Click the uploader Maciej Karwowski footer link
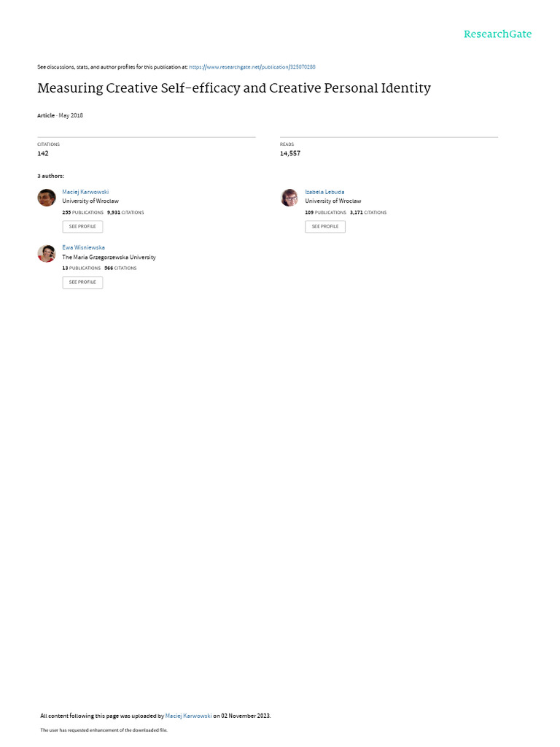560x747 pixels. pyautogui.click(x=189, y=716)
